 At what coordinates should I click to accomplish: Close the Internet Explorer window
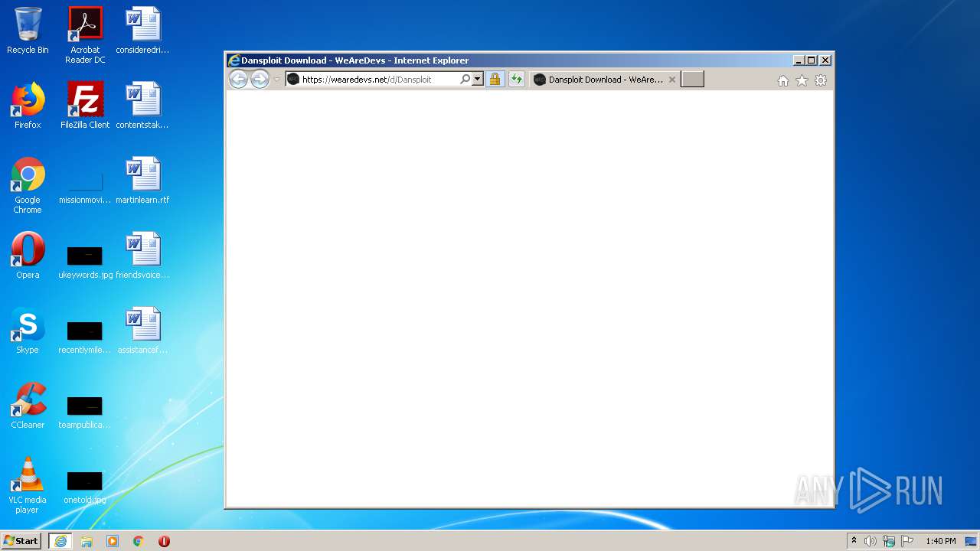pos(825,60)
